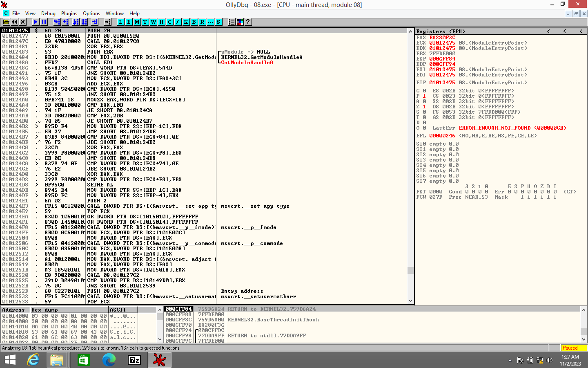
Task: Close the debugged program with X toolbar icon
Action: point(23,22)
